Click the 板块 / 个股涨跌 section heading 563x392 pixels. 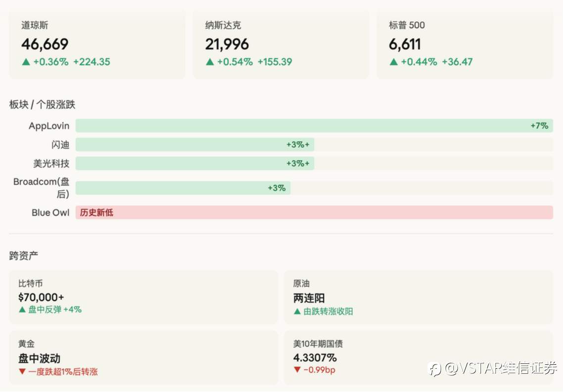point(42,105)
